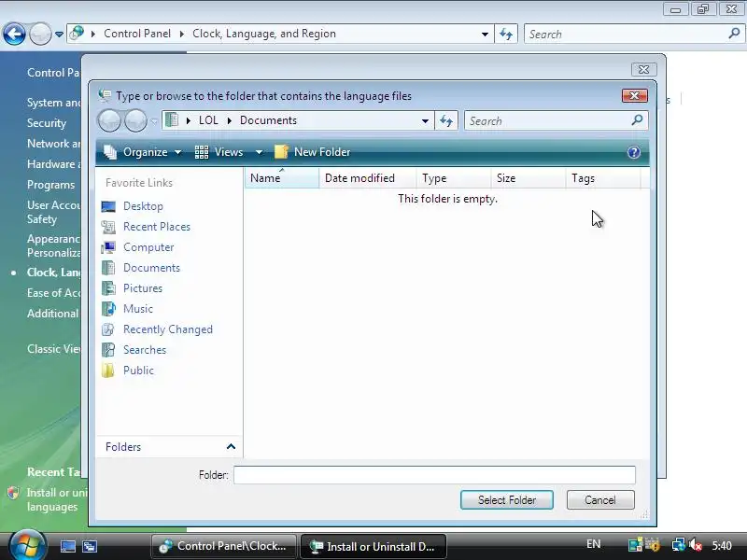Click the help question mark icon in dialog toolbar
The height and width of the screenshot is (560, 747).
pos(634,152)
